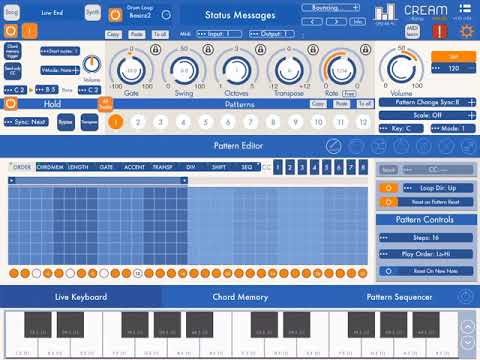Toggle the Gate knob lock icon
Image resolution: width=480 pixels, height=360 pixels.
(x=155, y=50)
